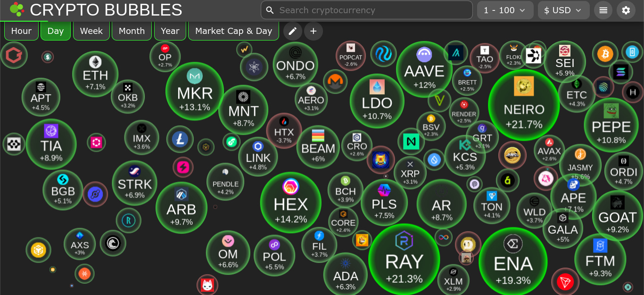Click the OM +6.6% bubble
This screenshot has height=295, width=644.
click(x=228, y=253)
